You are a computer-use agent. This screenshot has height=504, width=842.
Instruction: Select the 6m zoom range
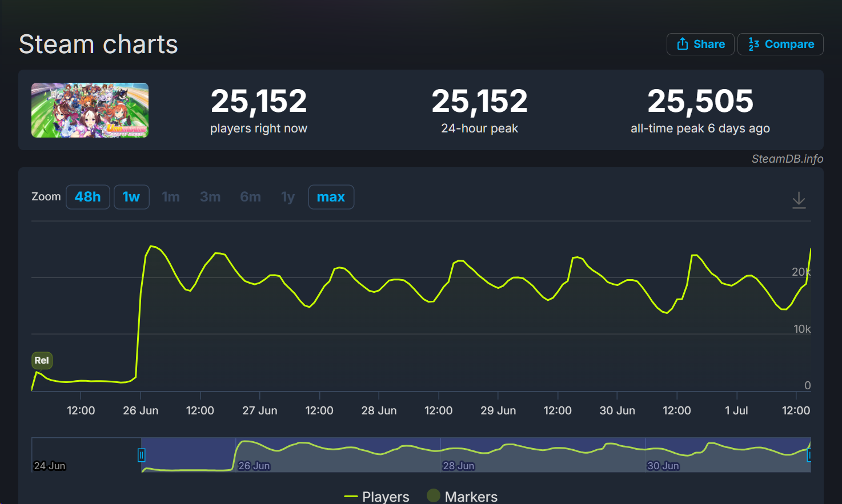[250, 197]
